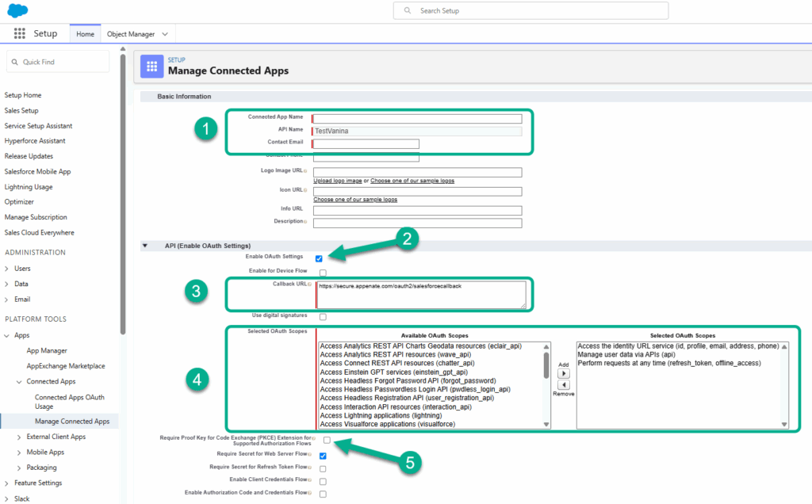The width and height of the screenshot is (812, 504).
Task: Toggle Enable for Device Flow checkbox
Action: (x=324, y=273)
